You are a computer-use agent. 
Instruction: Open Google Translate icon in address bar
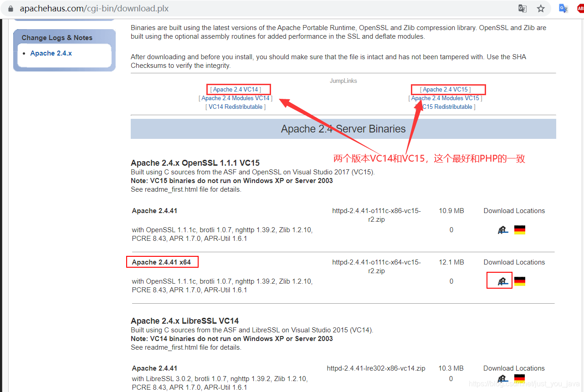523,9
